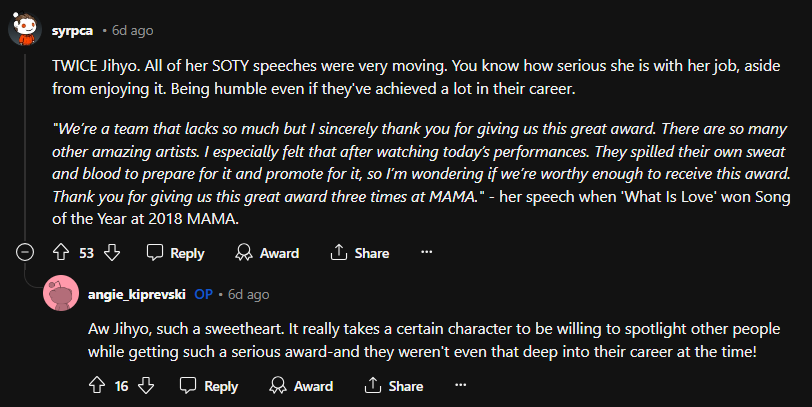Open angie_kiprevski's profile link
Image resolution: width=812 pixels, height=407 pixels.
pos(137,294)
